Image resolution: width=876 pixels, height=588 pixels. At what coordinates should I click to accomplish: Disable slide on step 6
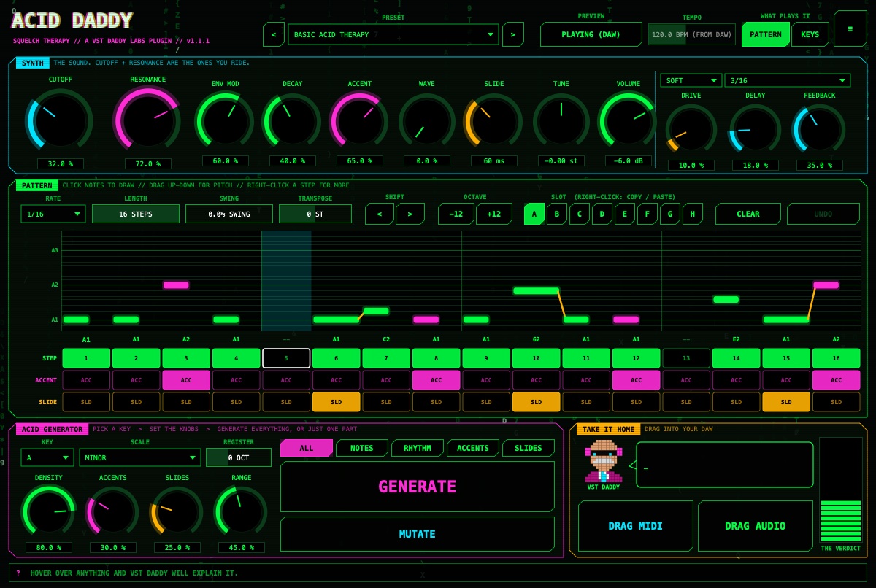(x=336, y=402)
